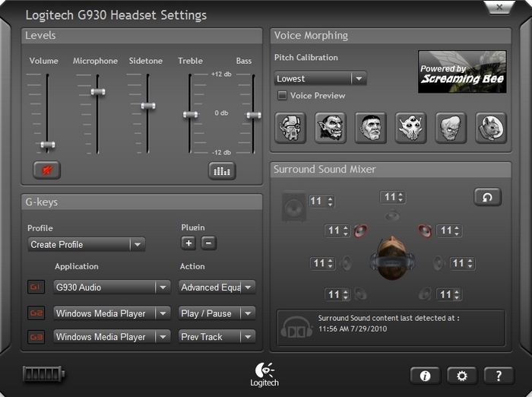Decrease the front left level stepper
Viewport: 532px width, 397px height.
[x=346, y=234]
